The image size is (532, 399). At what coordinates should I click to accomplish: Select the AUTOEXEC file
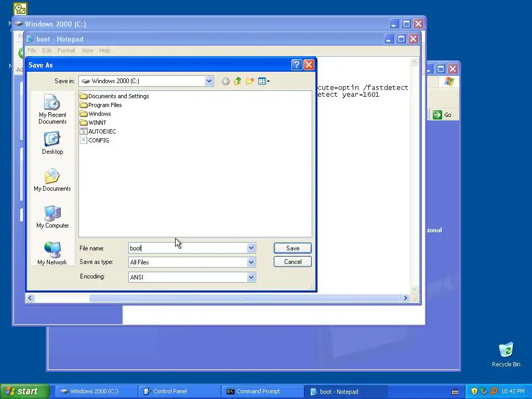click(98, 131)
